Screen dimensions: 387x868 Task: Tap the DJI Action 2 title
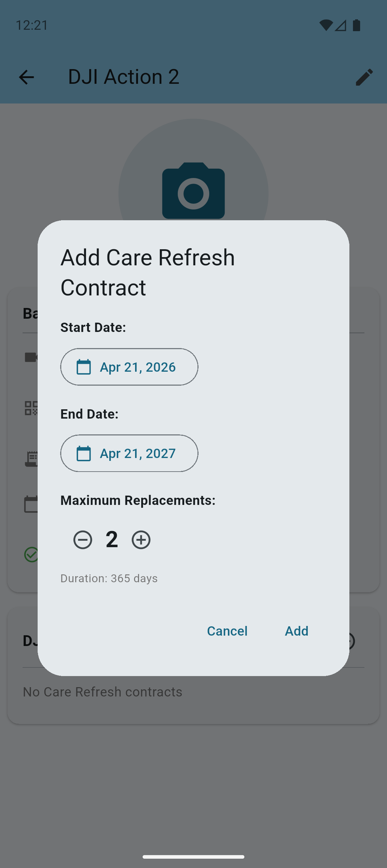point(124,77)
